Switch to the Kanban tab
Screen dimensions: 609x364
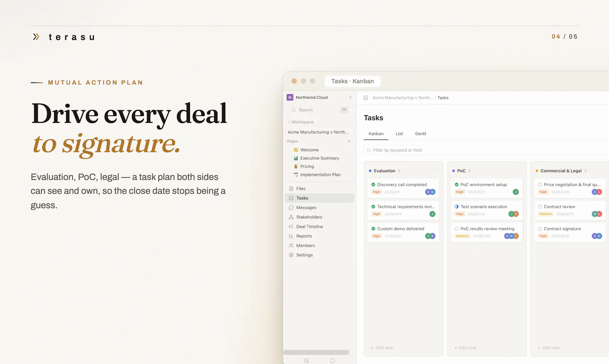(376, 134)
